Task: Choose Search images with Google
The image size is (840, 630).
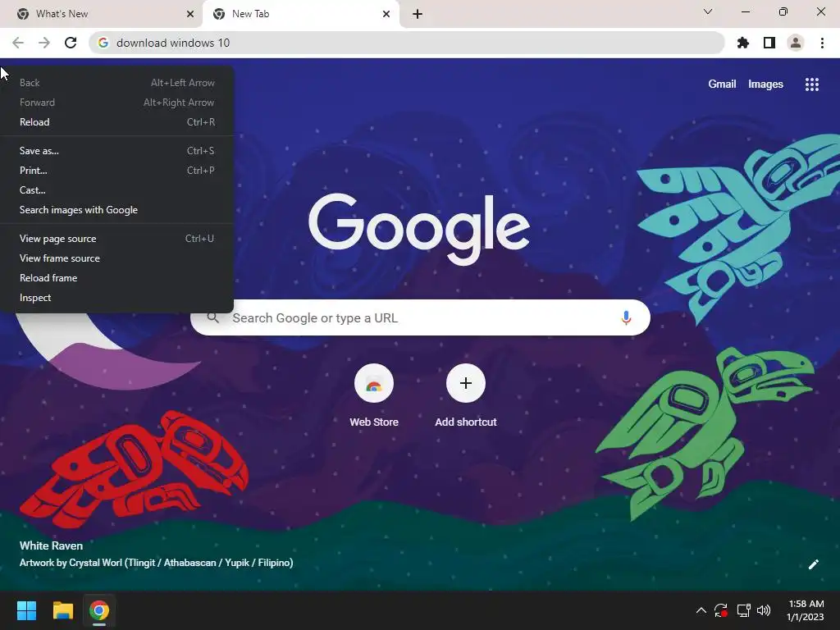Action: (x=116, y=210)
